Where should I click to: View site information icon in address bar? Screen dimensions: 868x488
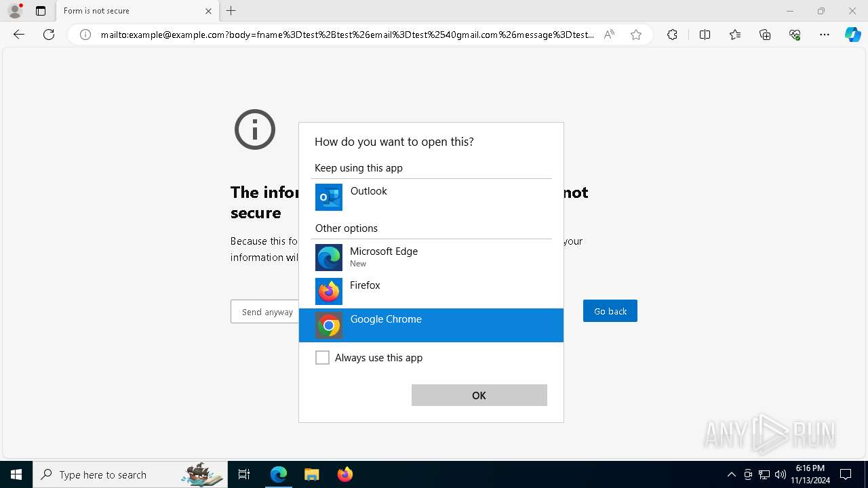coord(85,35)
